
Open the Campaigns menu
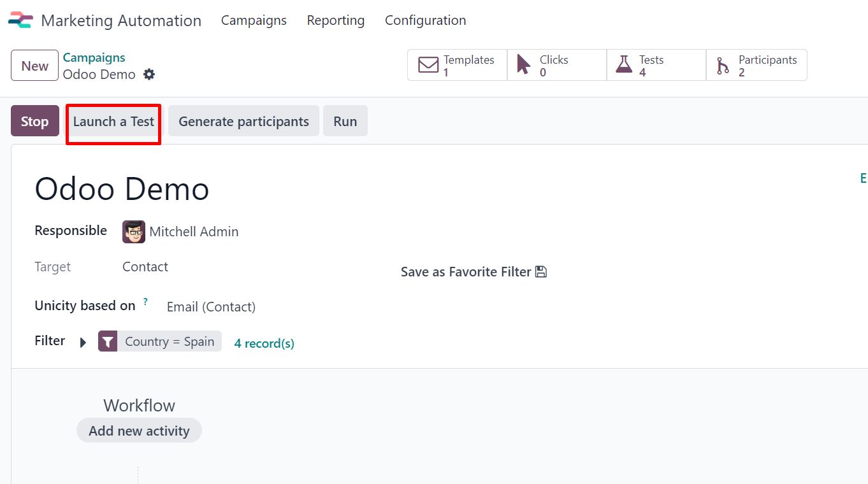coord(254,20)
